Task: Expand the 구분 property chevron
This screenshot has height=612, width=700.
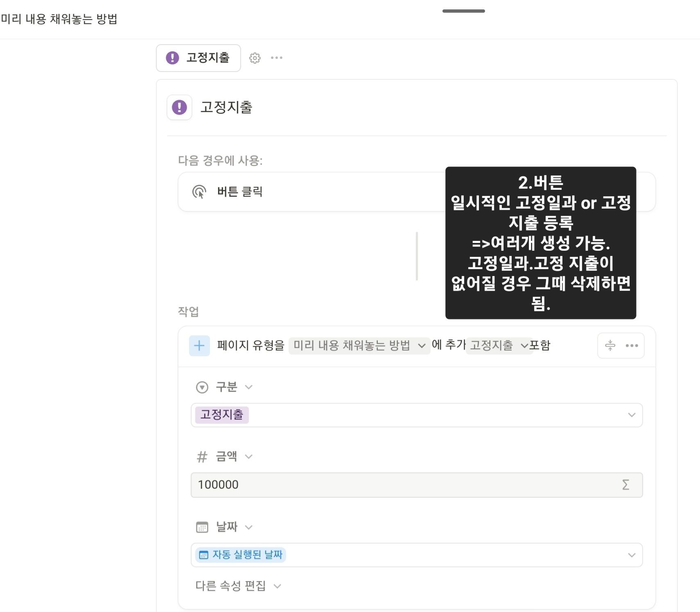Action: click(248, 387)
